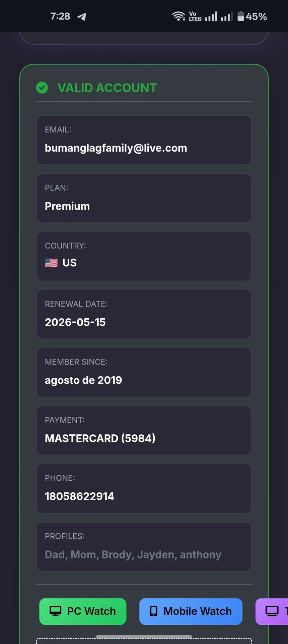Click the green valid account checkmark icon
288x644 pixels.
coord(42,88)
